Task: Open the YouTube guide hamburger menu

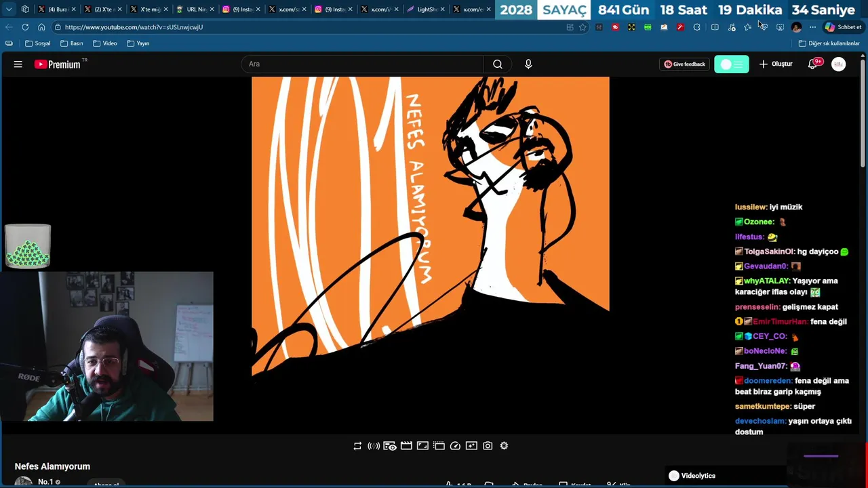Action: [18, 64]
